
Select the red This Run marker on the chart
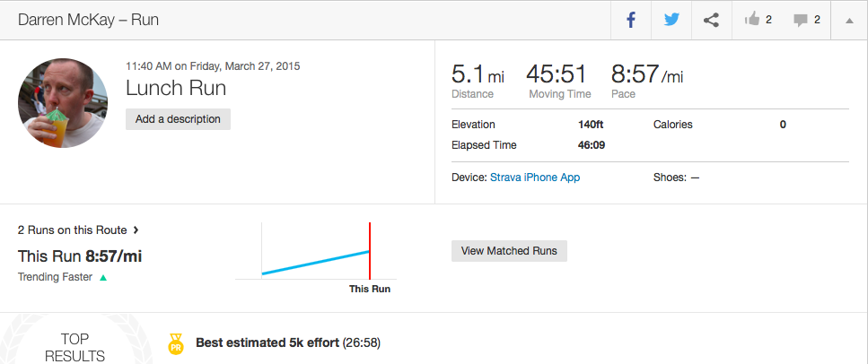pos(369,251)
